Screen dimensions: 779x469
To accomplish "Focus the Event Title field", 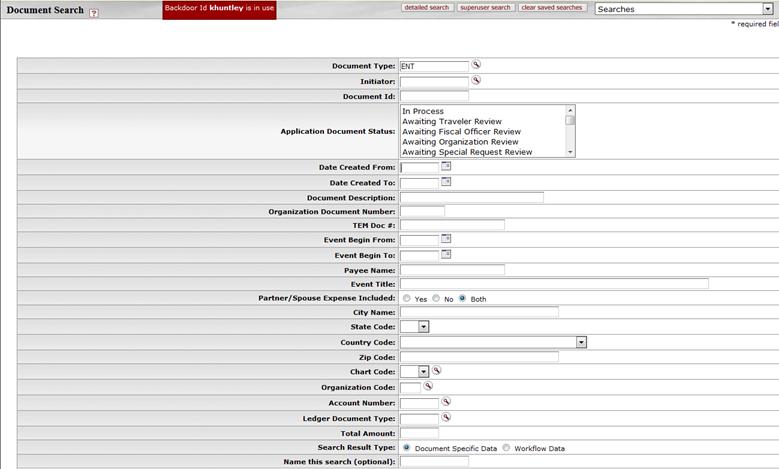I will point(554,284).
